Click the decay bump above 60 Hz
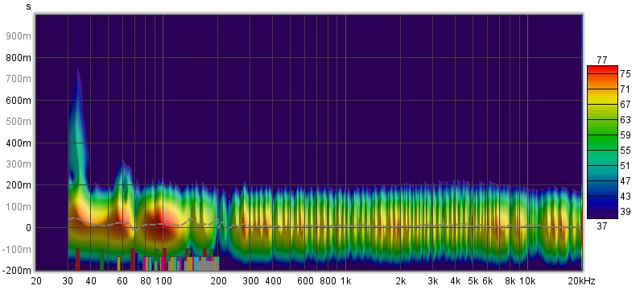This screenshot has width=644, height=290. (122, 172)
